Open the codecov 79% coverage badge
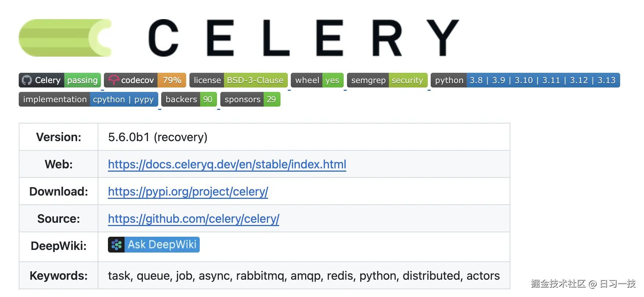644x297 pixels. pyautogui.click(x=145, y=80)
